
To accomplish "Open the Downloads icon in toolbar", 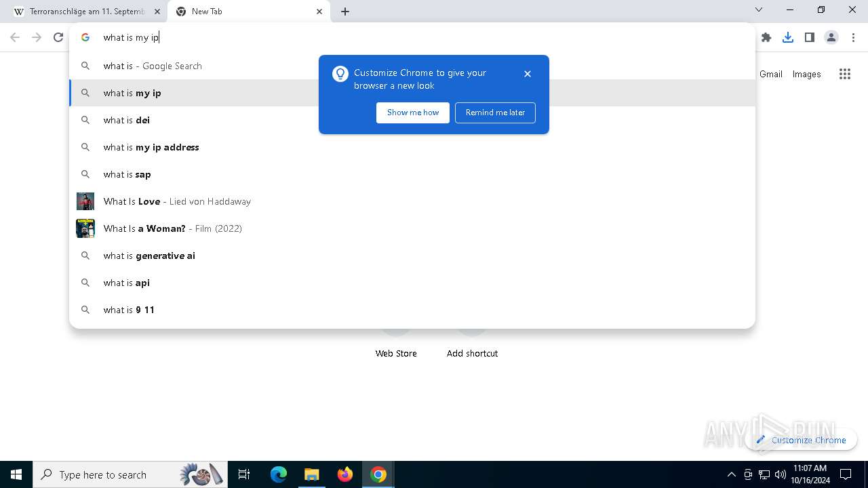I will coord(788,38).
